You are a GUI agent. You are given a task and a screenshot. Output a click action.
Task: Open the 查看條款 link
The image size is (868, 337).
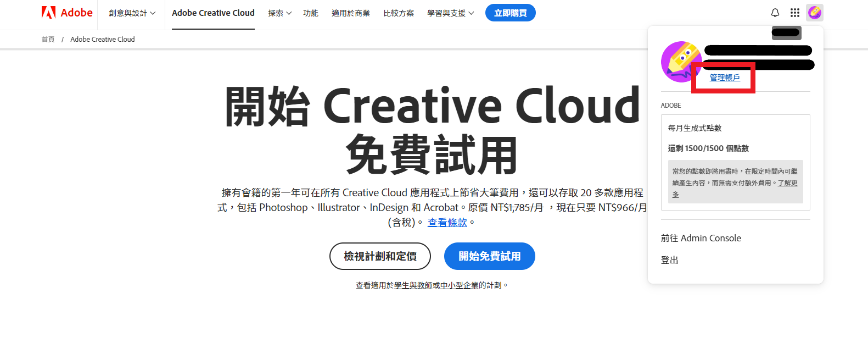(447, 223)
